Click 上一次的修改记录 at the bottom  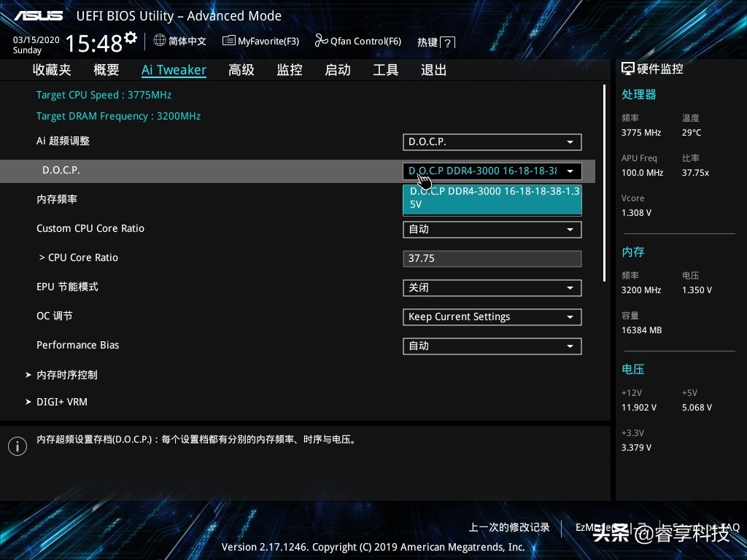pos(509,527)
